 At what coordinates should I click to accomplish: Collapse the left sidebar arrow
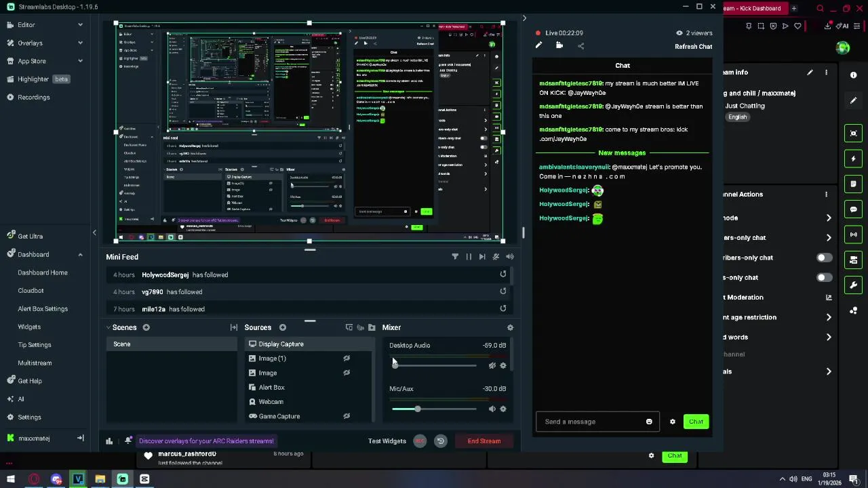tap(94, 233)
